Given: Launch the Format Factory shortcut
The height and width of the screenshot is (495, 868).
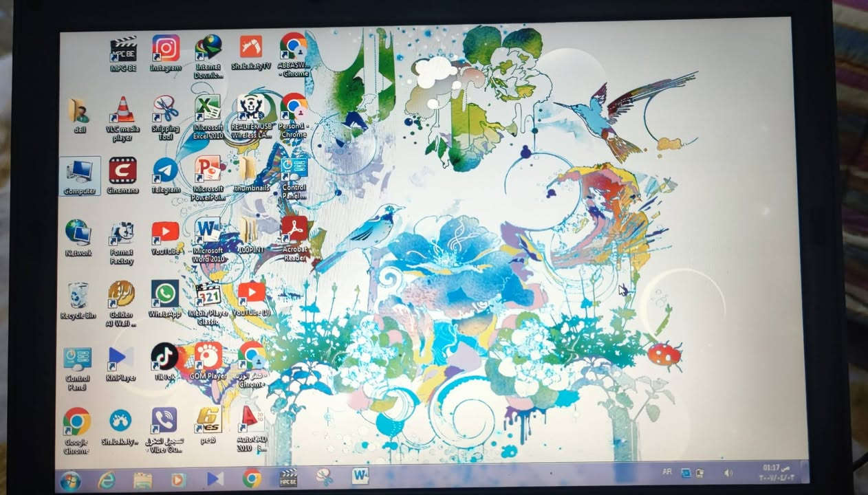Looking at the screenshot, I should 122,243.
